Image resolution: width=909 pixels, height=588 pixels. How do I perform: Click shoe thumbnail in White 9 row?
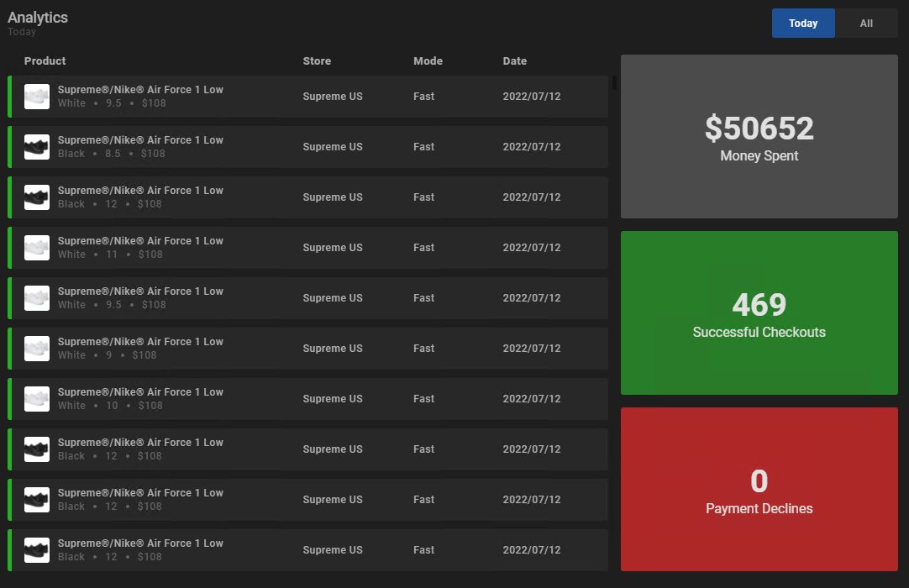[x=36, y=349]
